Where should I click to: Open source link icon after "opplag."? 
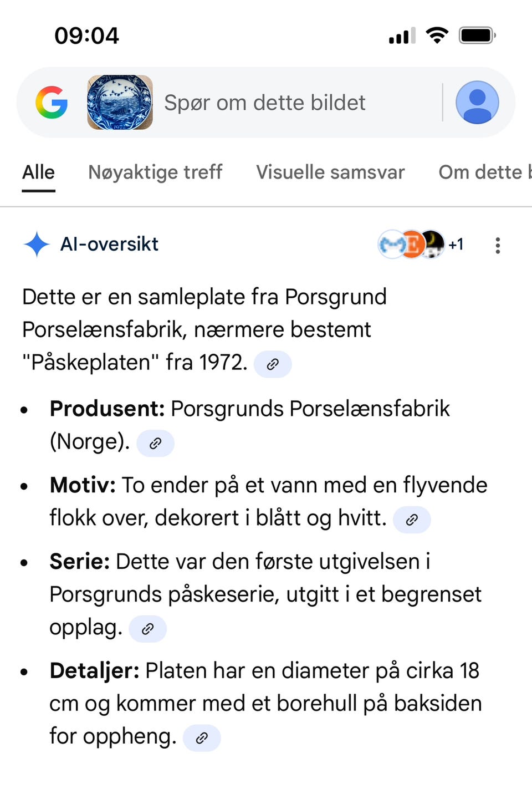coord(147,629)
